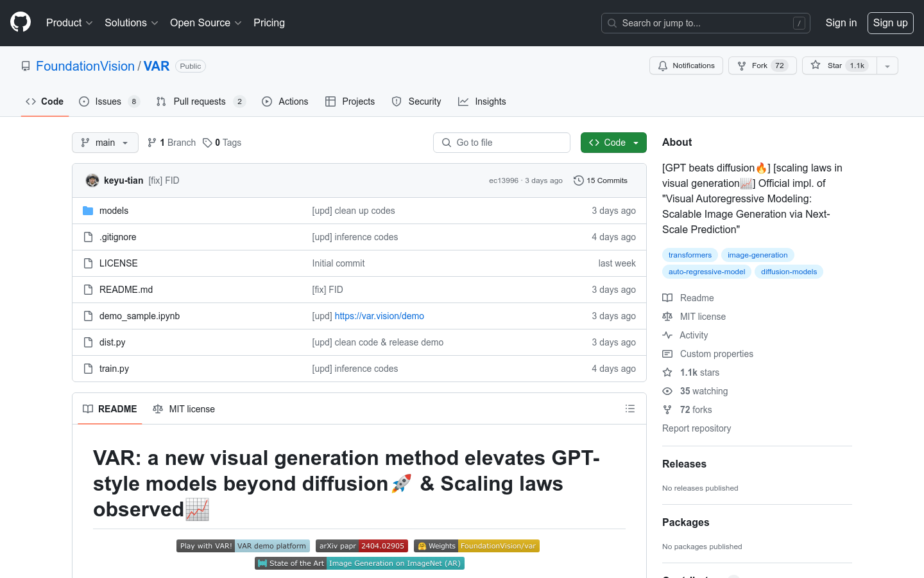
Task: Click the eye icon beside 35 watching
Action: pos(667,391)
